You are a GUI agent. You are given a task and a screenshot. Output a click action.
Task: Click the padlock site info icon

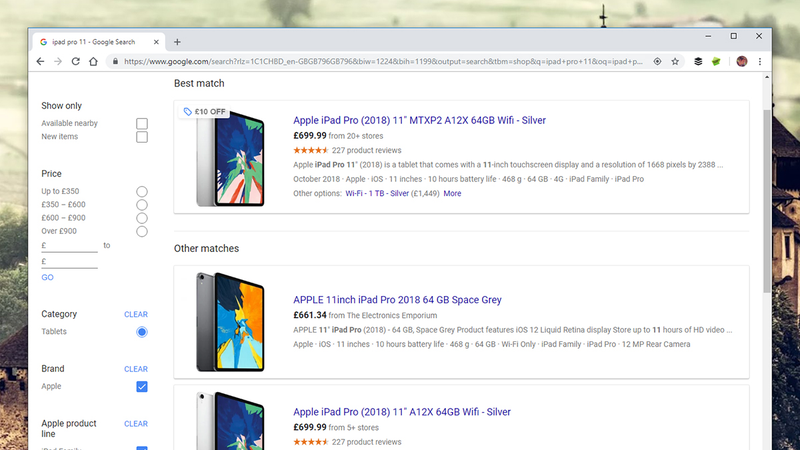[115, 61]
